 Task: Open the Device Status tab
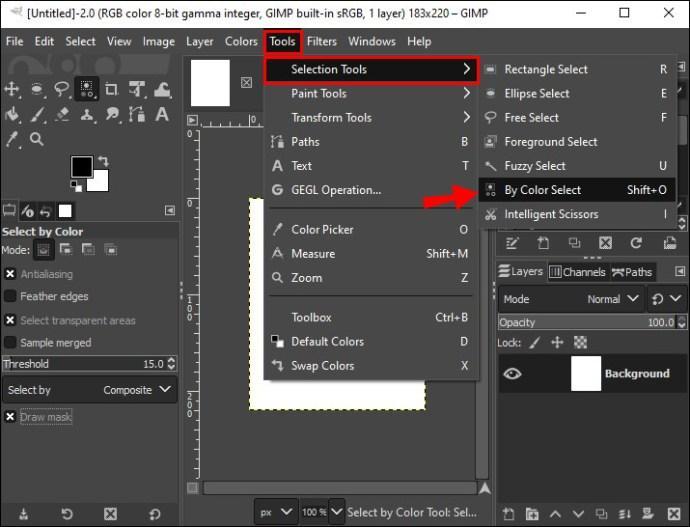[x=28, y=211]
